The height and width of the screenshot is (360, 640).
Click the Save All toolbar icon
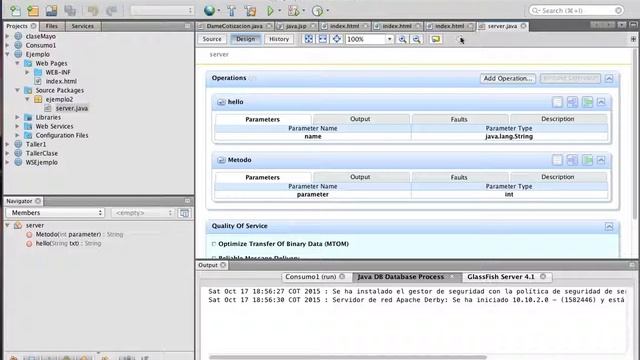(x=70, y=10)
